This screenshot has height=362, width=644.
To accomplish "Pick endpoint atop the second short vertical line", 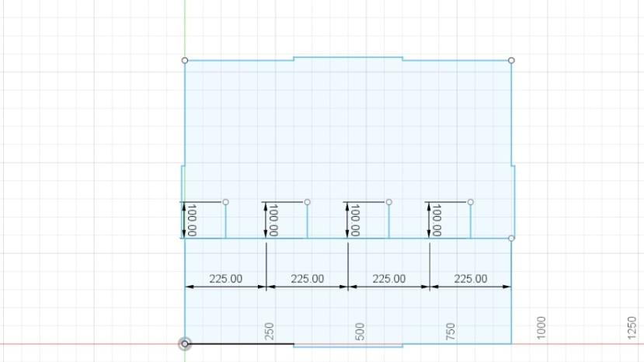I will point(307,202).
